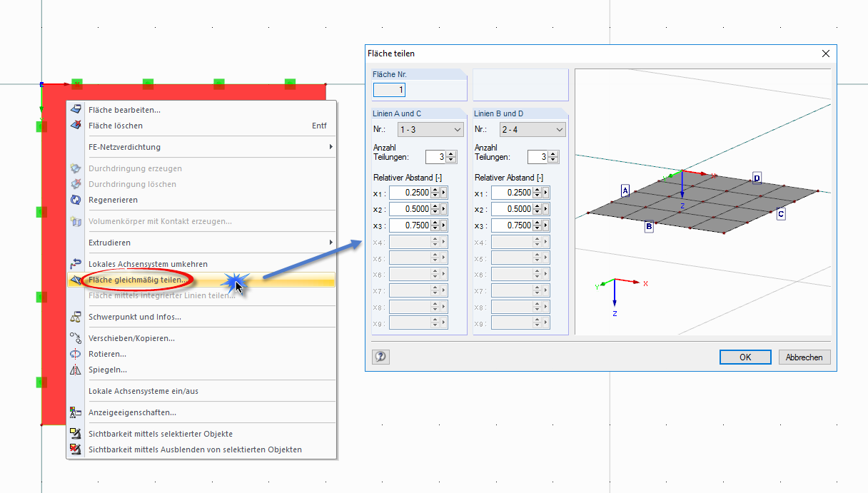The width and height of the screenshot is (868, 493).
Task: Open the x1 arrow menu under Linien B und D
Action: [x=546, y=193]
